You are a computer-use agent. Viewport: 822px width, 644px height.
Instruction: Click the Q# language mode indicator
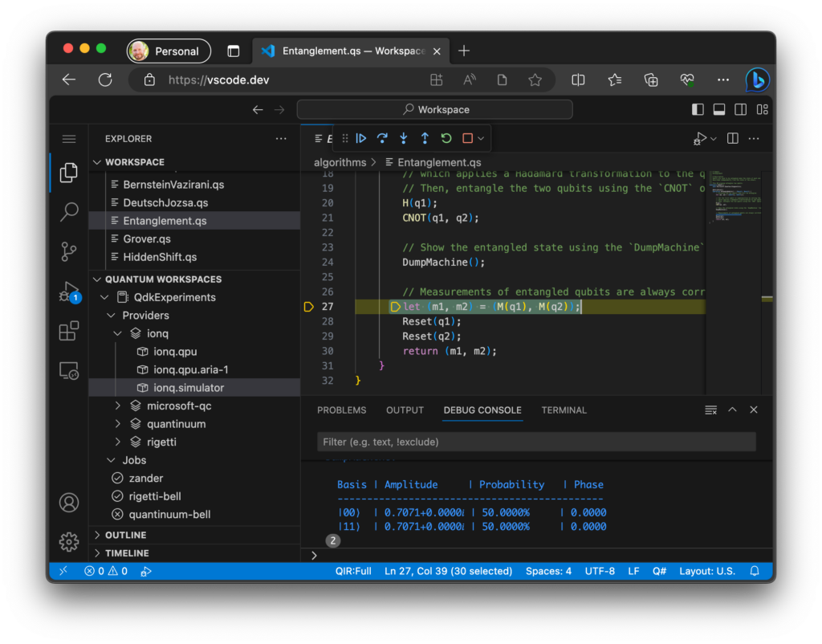click(659, 571)
